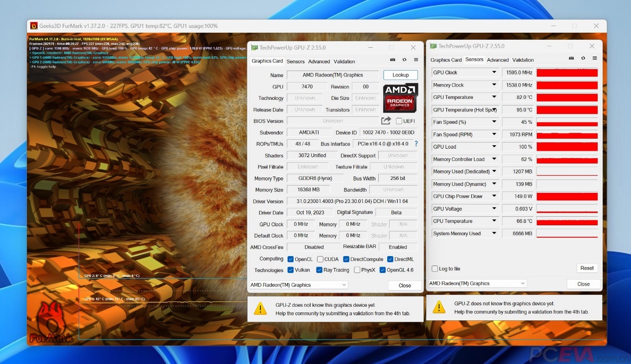The width and height of the screenshot is (631, 364).
Task: Click the refresh icon in Graphics Card window
Action: (x=404, y=60)
